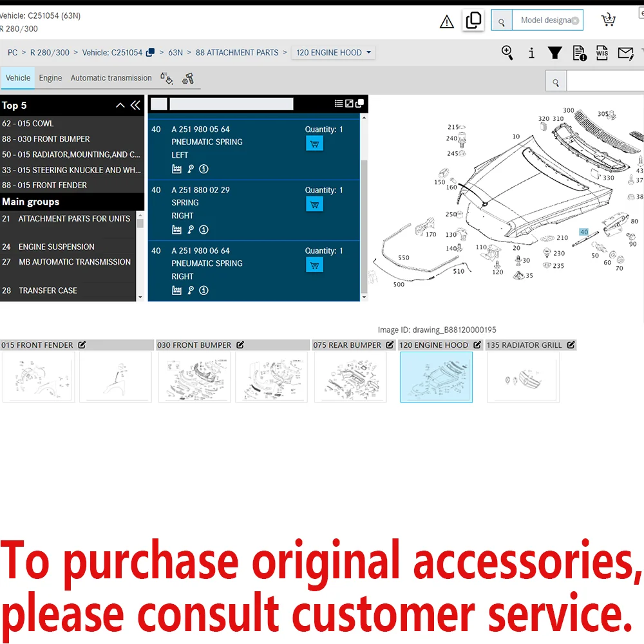Click the list view icon in parts panel
Screen dimensions: 644x644
tap(339, 103)
